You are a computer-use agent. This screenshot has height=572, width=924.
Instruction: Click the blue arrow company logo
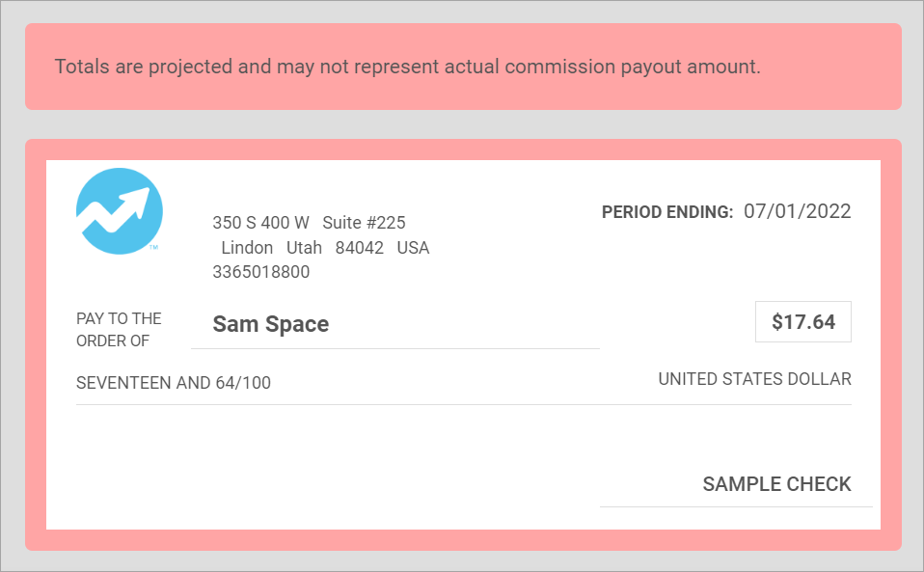119,211
